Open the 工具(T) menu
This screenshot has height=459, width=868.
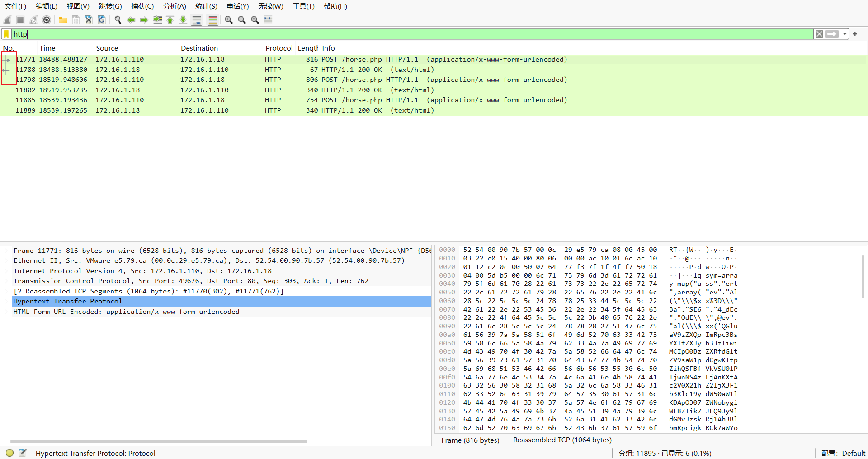[x=303, y=6]
